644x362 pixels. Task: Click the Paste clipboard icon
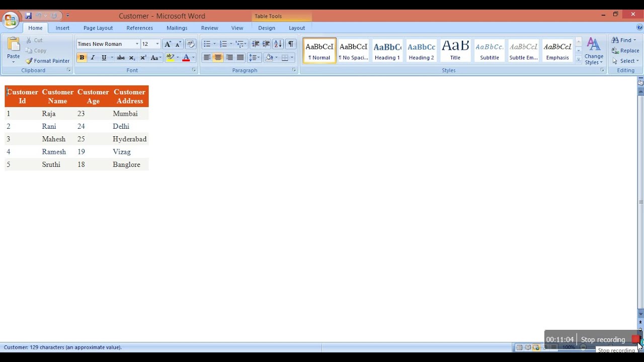14,44
